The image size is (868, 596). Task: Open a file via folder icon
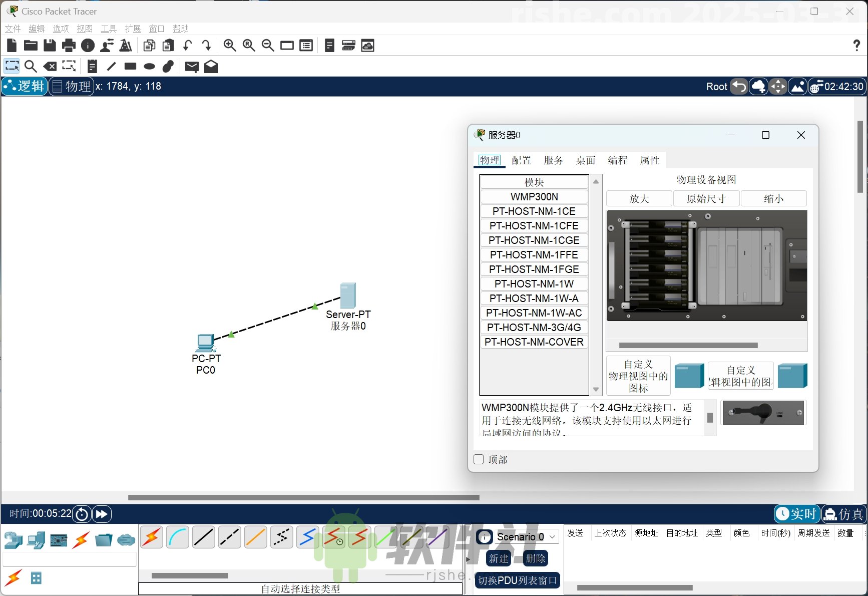(x=31, y=46)
